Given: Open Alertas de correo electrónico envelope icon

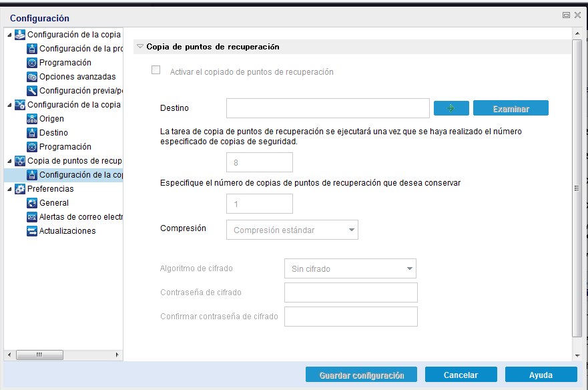Looking at the screenshot, I should (x=32, y=216).
